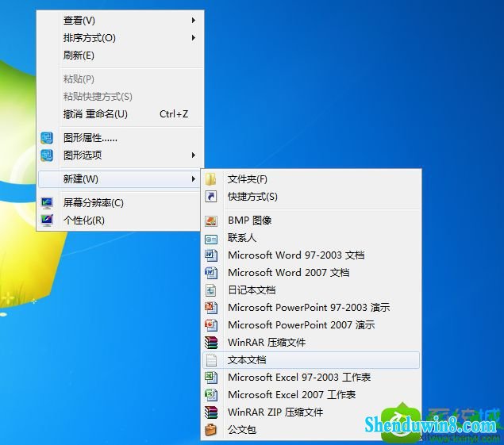
Task: Click the folder icon beside 文件夹(F)
Action: (x=211, y=179)
